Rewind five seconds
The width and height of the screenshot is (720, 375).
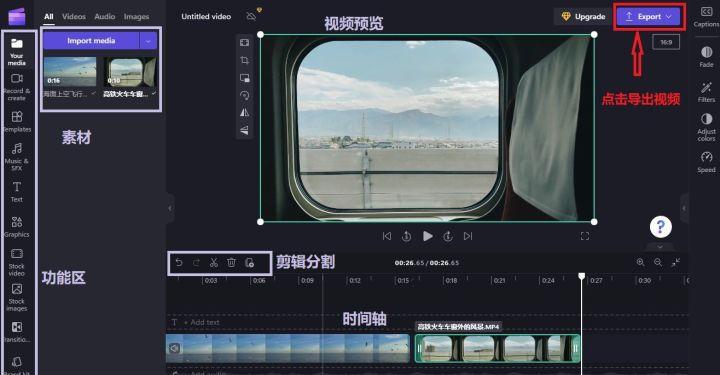pos(406,236)
